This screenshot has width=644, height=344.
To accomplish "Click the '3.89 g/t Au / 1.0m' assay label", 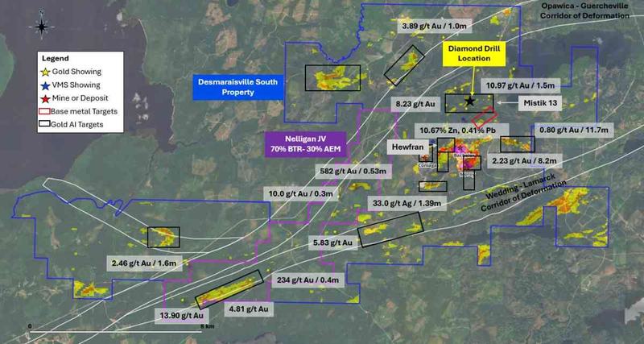I will 436,26.
